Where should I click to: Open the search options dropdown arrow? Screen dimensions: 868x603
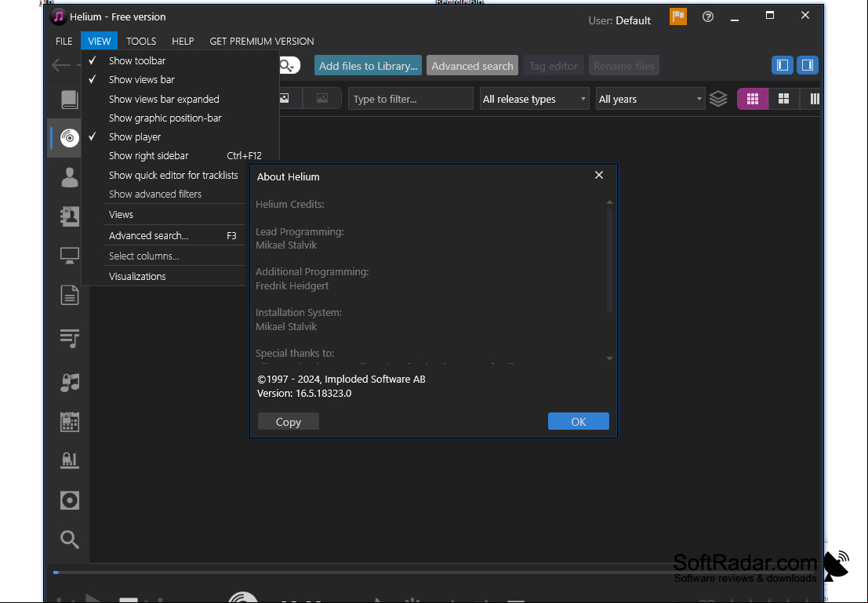coord(293,68)
